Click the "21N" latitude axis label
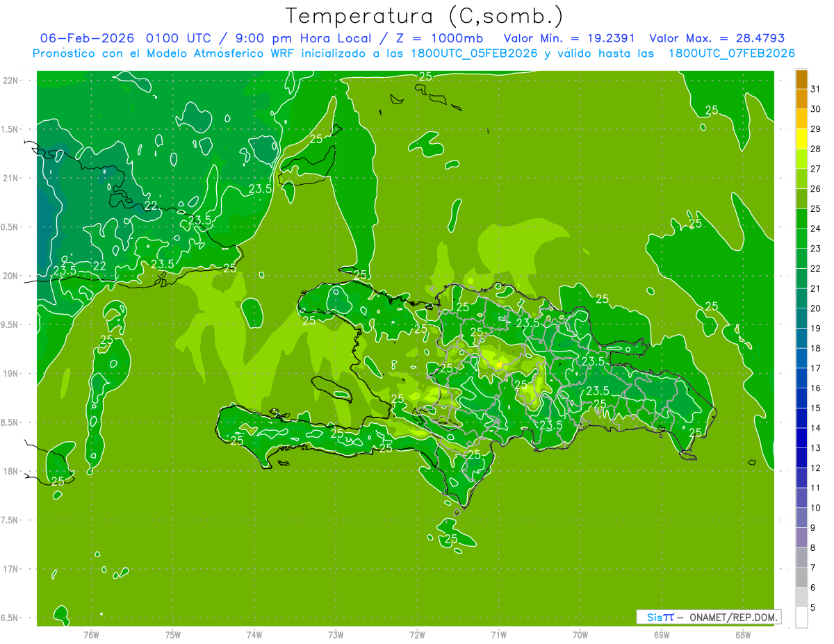The image size is (834, 644). pyautogui.click(x=11, y=178)
